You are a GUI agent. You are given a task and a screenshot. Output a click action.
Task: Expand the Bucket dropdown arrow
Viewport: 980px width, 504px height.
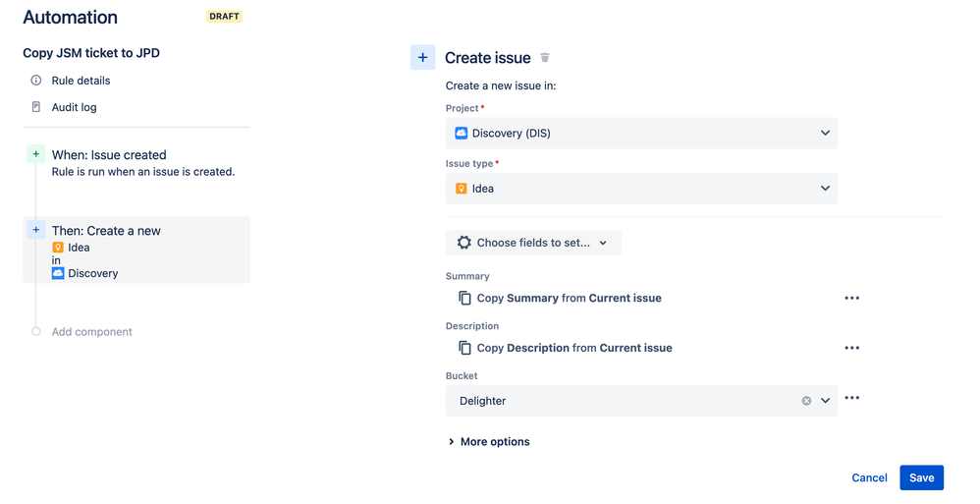pyautogui.click(x=825, y=401)
